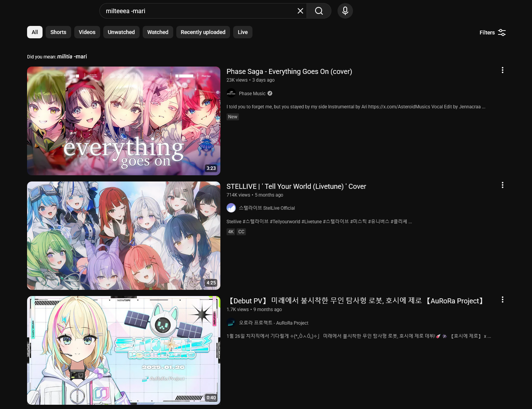
Task: Filter results by Watched
Action: pos(158,32)
